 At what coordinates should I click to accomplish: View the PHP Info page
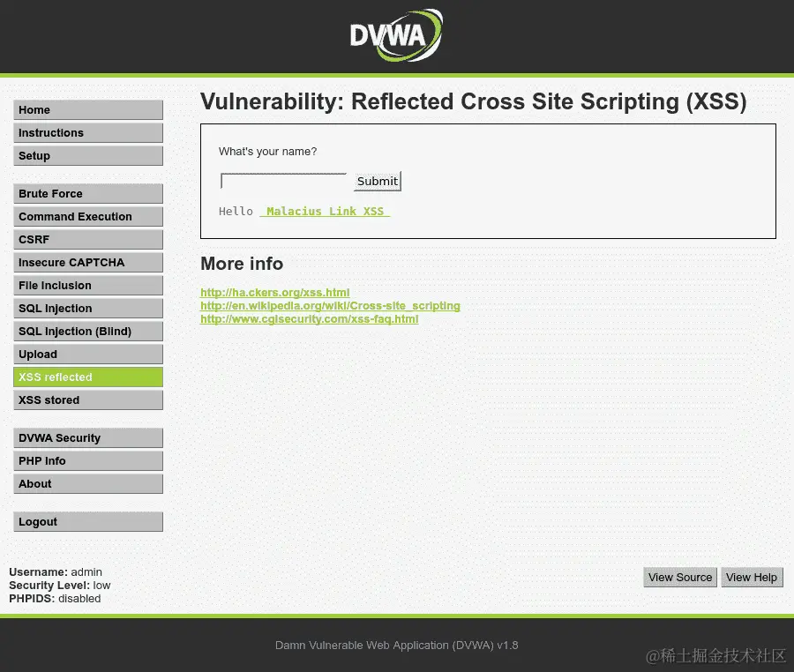[88, 461]
